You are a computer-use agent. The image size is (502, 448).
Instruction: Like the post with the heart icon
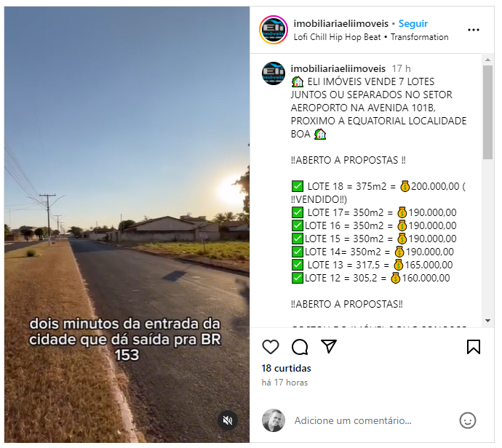pyautogui.click(x=271, y=348)
